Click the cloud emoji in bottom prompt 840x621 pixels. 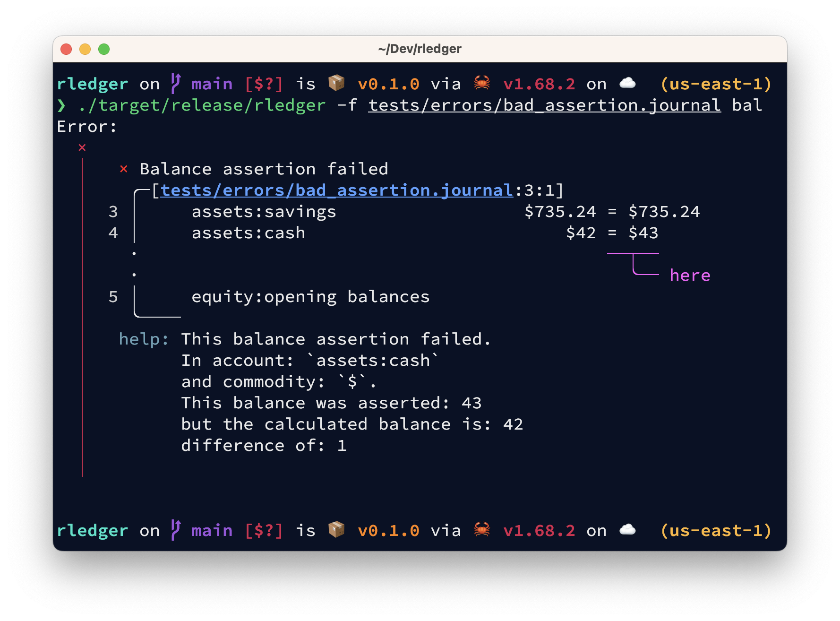[627, 530]
